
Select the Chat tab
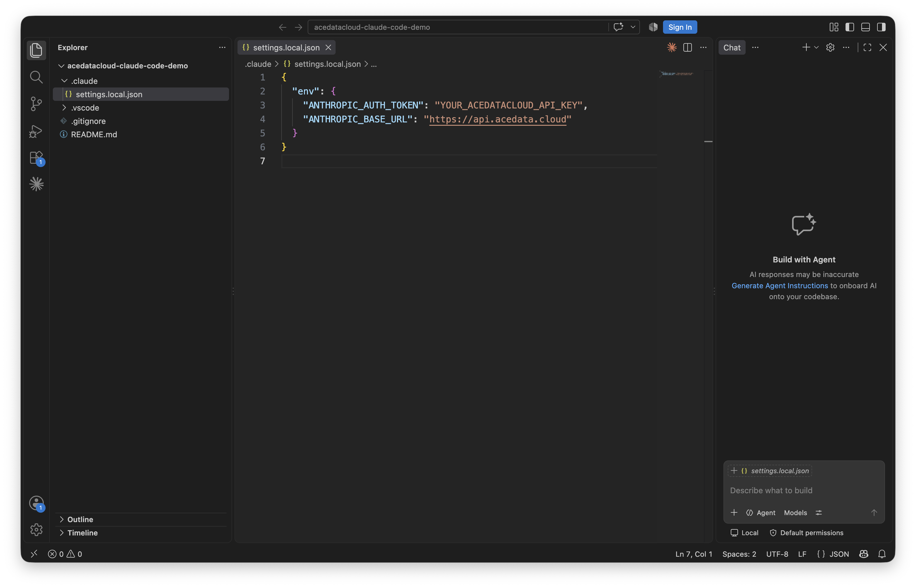(x=732, y=47)
